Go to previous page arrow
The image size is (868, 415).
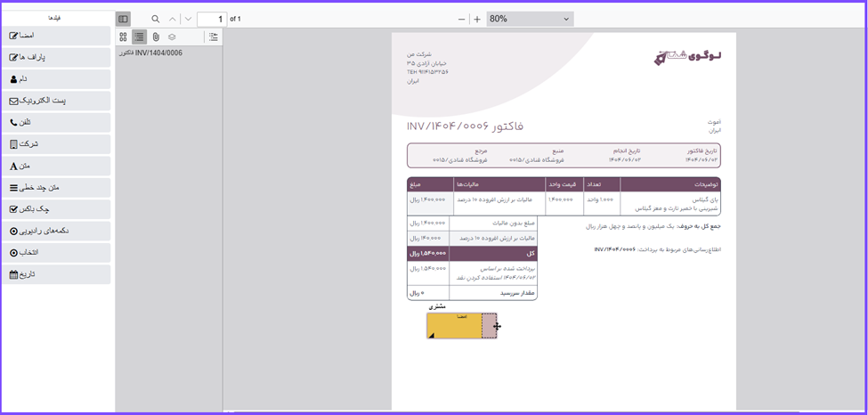(173, 19)
